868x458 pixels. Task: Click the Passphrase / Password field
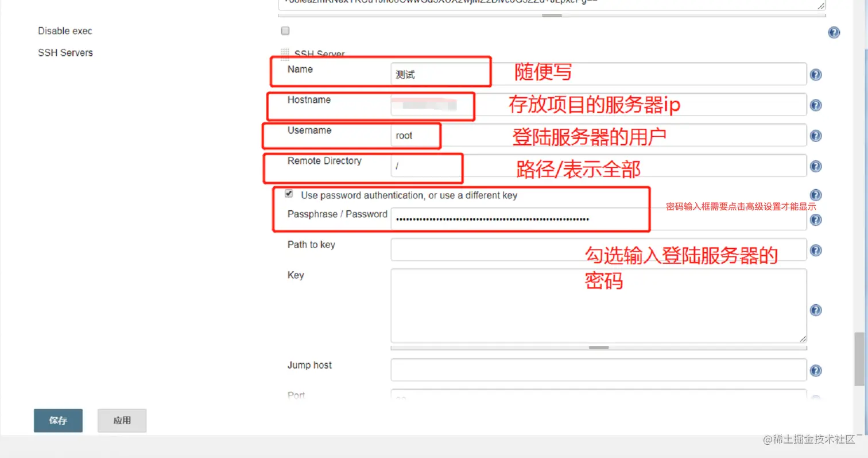[x=598, y=219]
